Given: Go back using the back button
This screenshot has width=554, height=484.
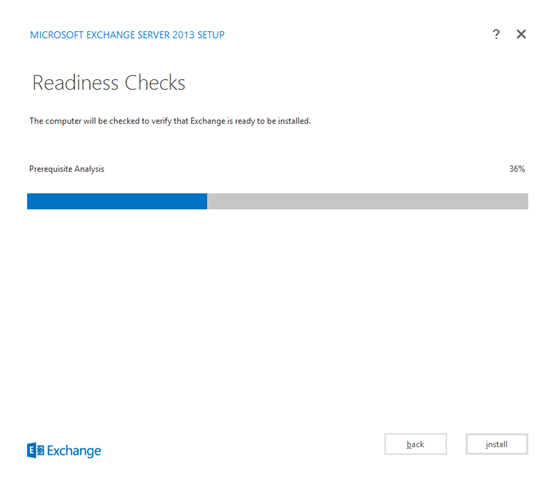Looking at the screenshot, I should pos(416,444).
